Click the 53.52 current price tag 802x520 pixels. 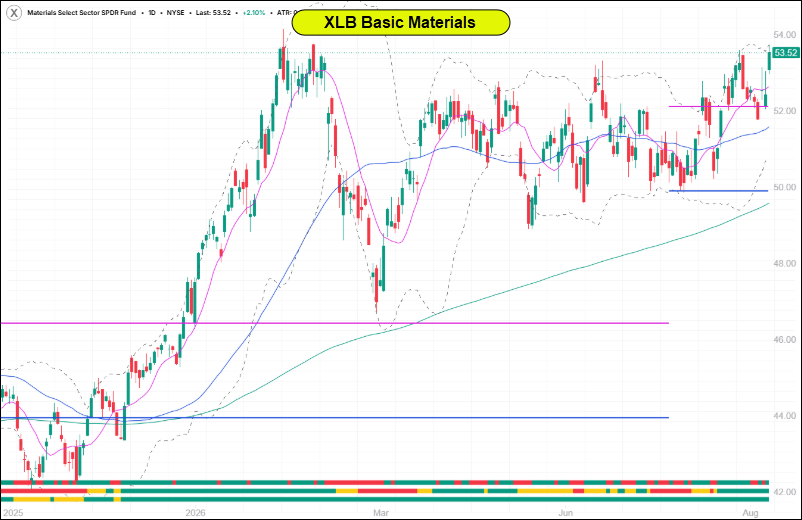point(785,53)
